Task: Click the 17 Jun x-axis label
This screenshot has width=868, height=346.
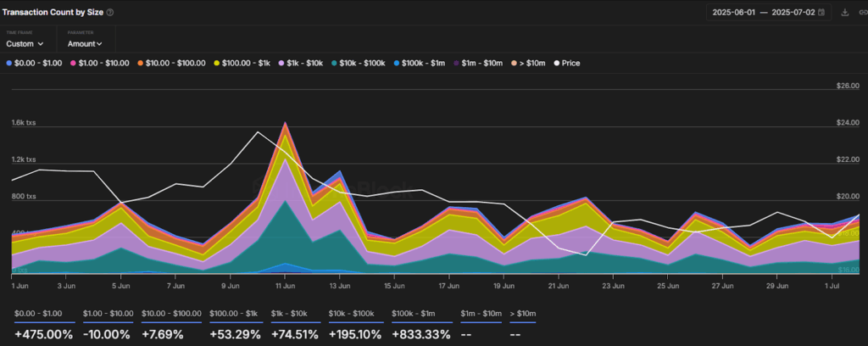Action: [x=449, y=286]
